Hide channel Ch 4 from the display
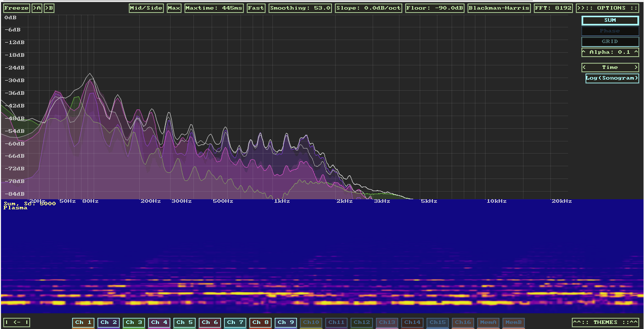The height and width of the screenshot is (329, 644). tap(159, 323)
